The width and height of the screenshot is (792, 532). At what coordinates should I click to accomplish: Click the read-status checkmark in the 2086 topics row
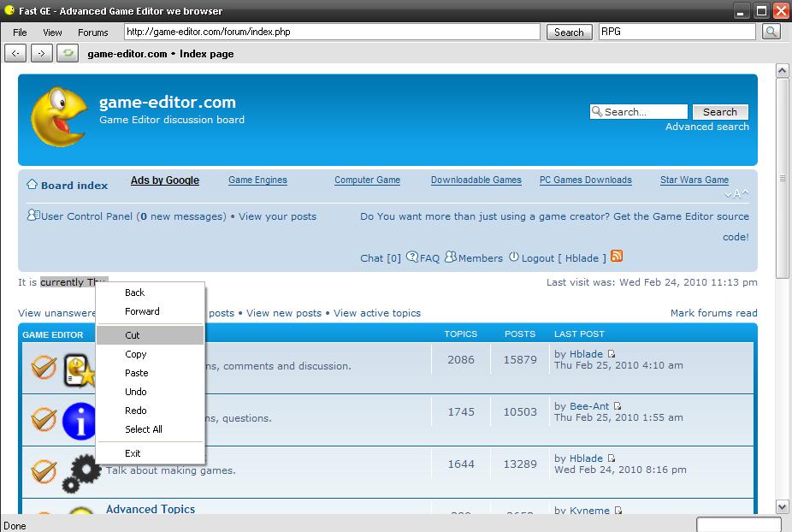pos(44,367)
